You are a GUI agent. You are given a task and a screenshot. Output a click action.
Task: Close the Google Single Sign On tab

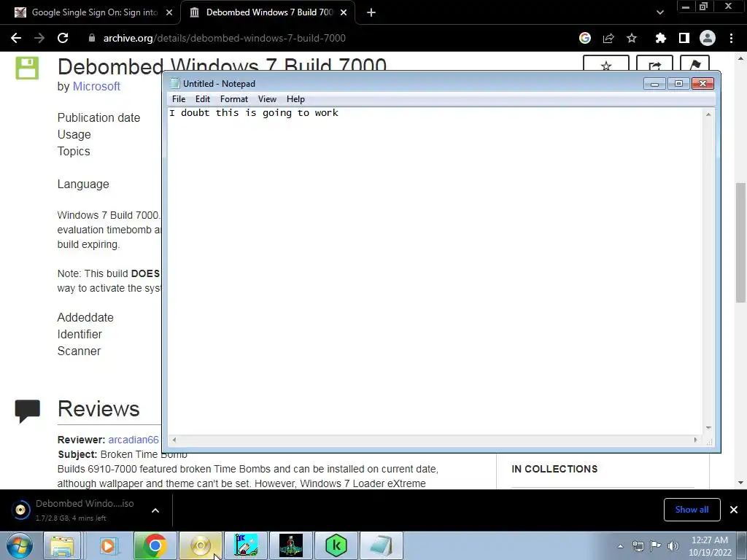pos(169,12)
